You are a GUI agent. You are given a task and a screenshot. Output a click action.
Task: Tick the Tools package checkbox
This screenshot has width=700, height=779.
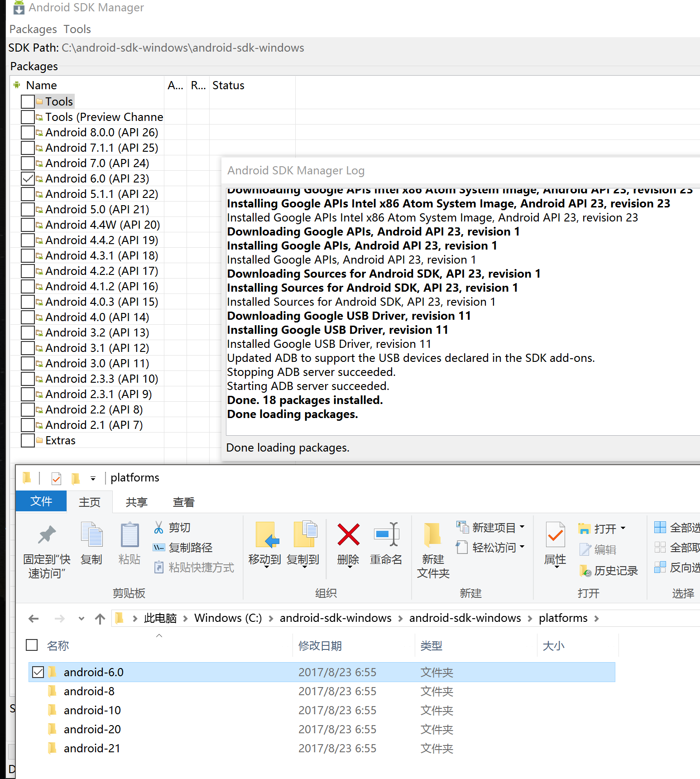[x=28, y=101]
